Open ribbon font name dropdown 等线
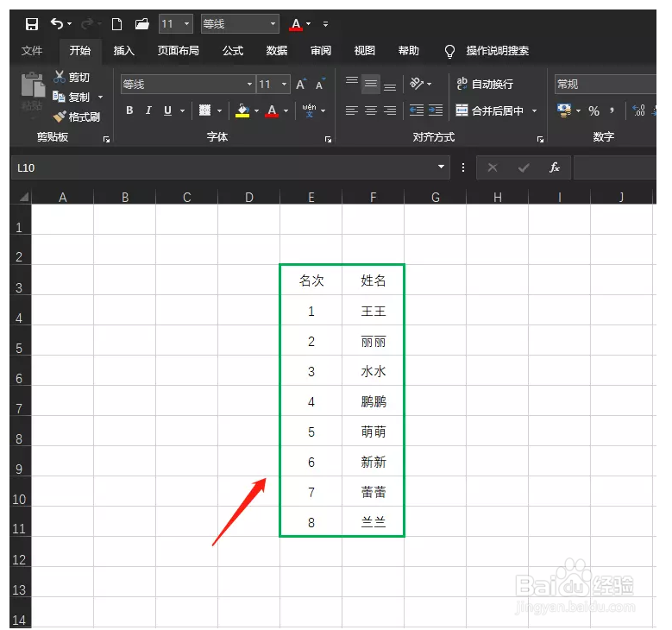672x630 pixels. click(x=249, y=84)
